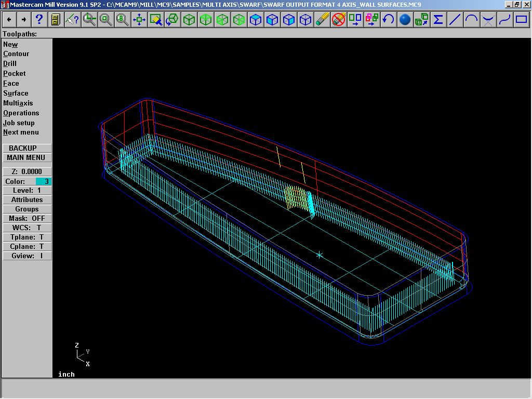Go to Next menu
The image size is (532, 399).
[21, 132]
